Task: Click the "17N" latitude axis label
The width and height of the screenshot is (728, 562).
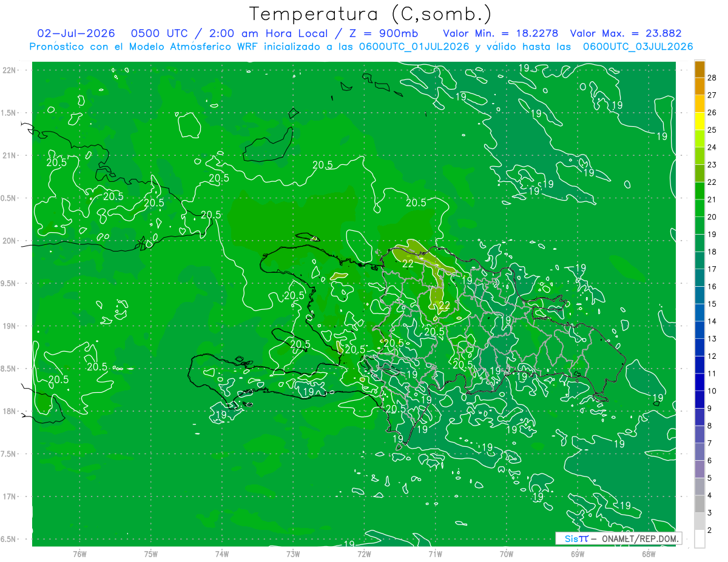Action: (x=10, y=497)
